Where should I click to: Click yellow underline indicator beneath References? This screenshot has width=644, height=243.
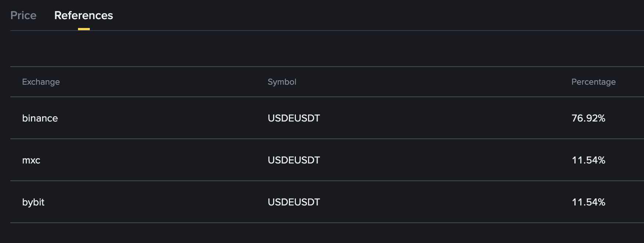[x=84, y=29]
